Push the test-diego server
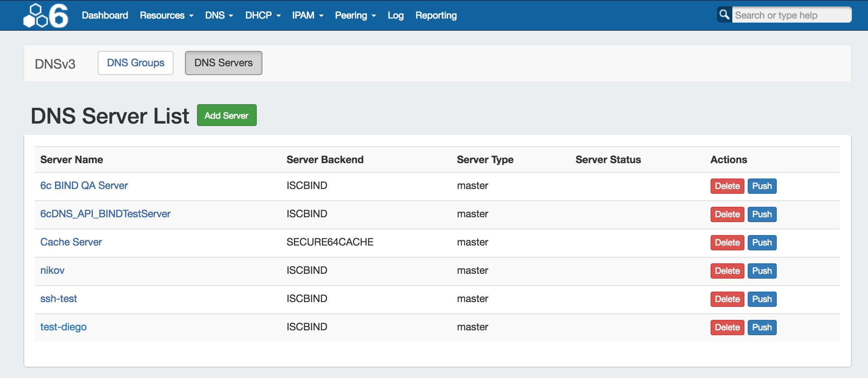The width and height of the screenshot is (868, 378). [762, 328]
